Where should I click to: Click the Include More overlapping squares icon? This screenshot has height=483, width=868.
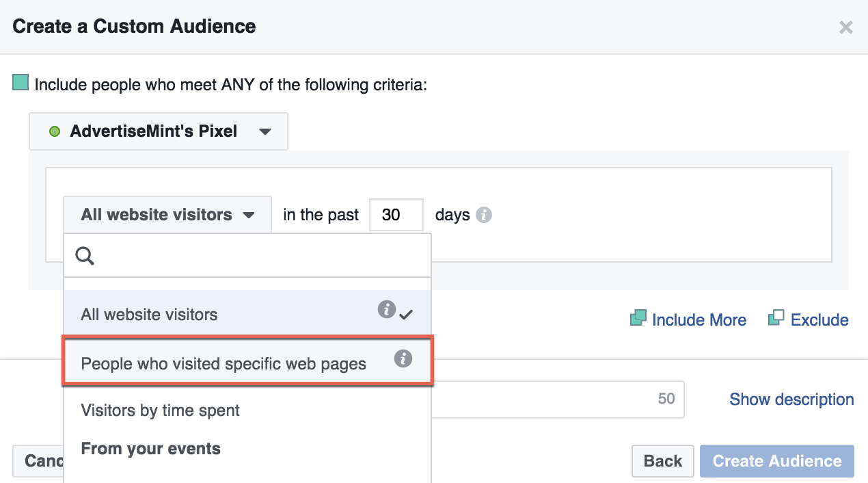[x=638, y=318]
